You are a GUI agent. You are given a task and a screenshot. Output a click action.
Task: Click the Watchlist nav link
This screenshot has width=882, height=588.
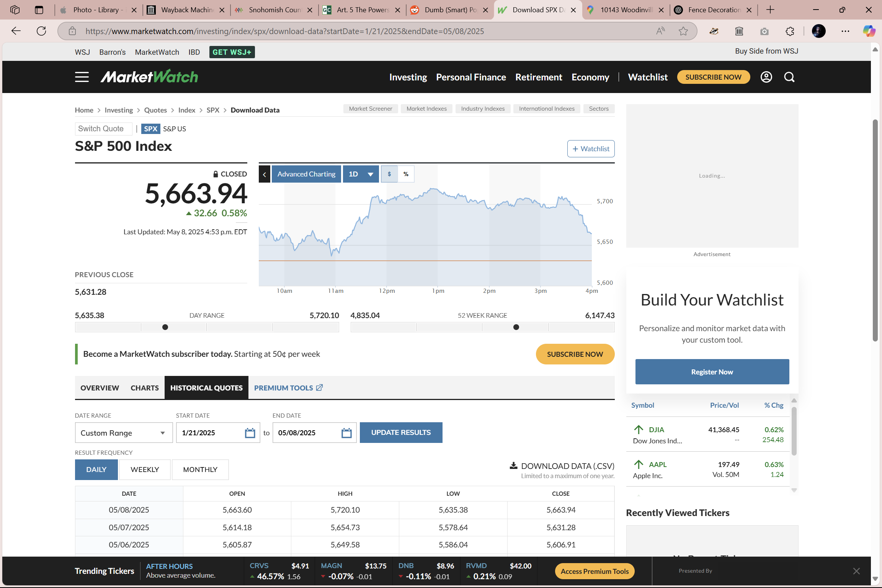tap(648, 77)
